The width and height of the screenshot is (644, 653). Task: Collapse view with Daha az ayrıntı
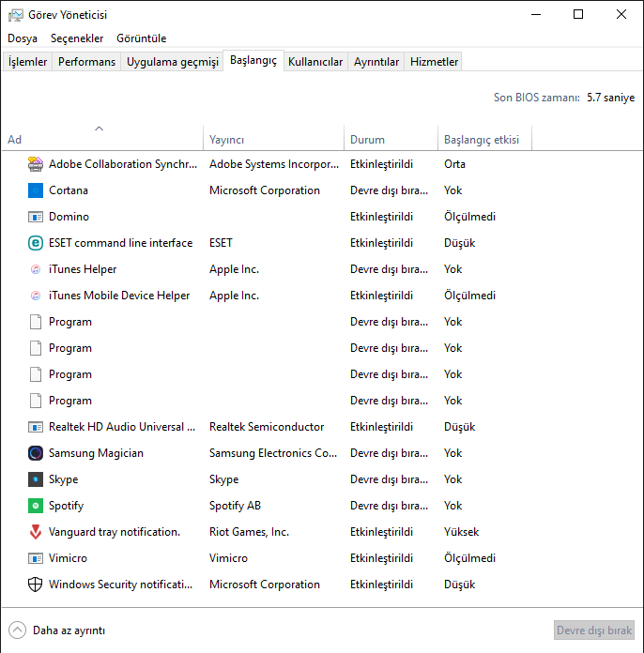(x=57, y=630)
